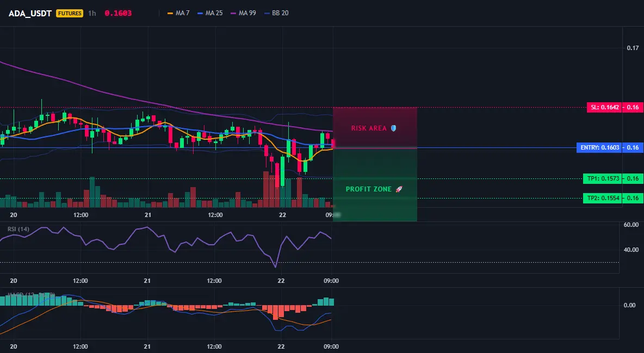Screen dimensions: 644x353
Task: Click the rocket icon beside PROFIT ZONE
Action: point(399,189)
